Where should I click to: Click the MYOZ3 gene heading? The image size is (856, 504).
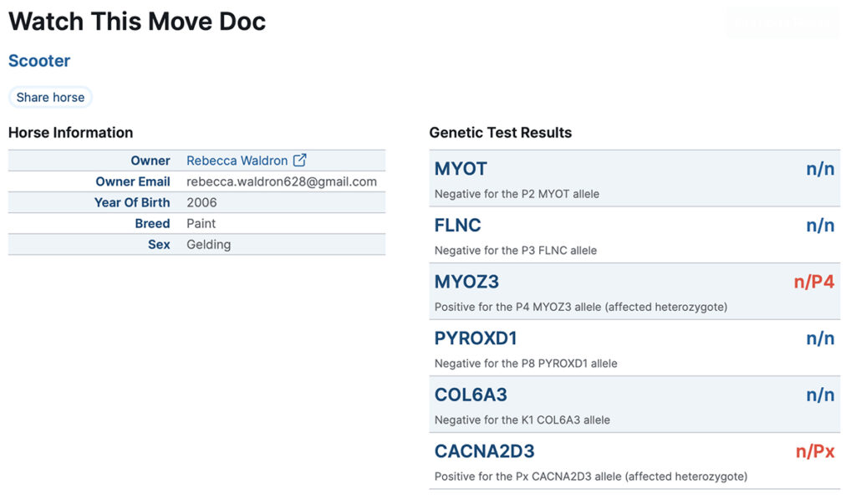tap(466, 282)
